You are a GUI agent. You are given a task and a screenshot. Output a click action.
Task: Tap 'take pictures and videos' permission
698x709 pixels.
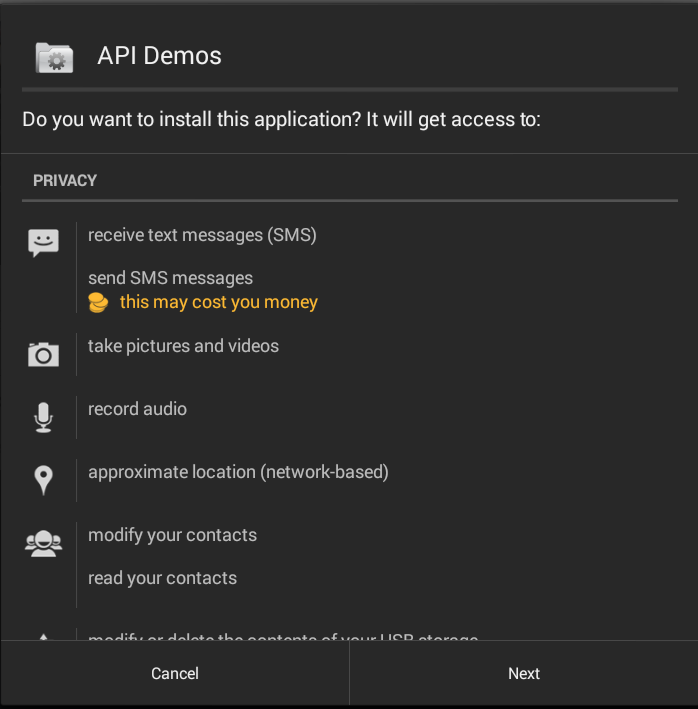pos(183,346)
